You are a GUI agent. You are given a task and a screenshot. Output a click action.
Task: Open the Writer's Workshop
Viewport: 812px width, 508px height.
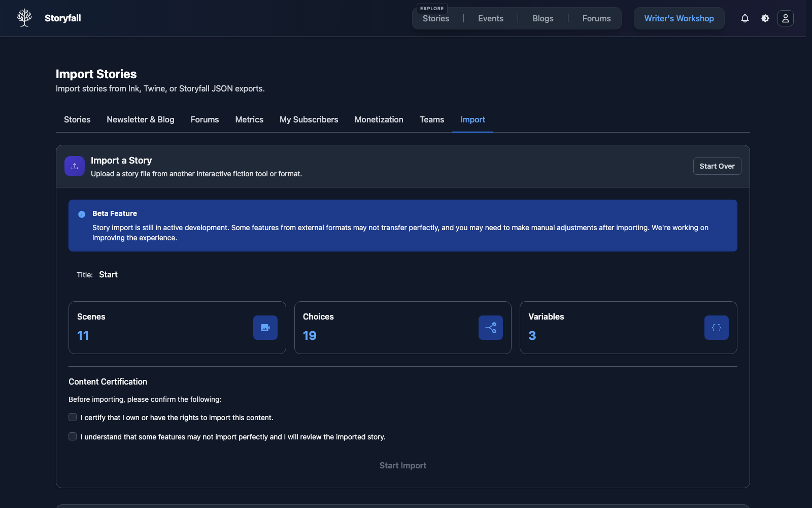tap(679, 18)
